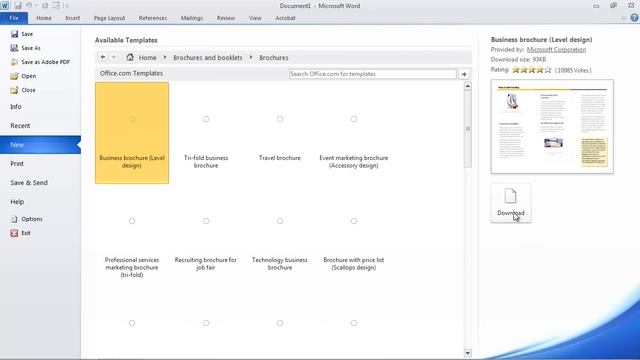Click the Undo icon in the title bar
This screenshot has width=640, height=360.
point(29,6)
